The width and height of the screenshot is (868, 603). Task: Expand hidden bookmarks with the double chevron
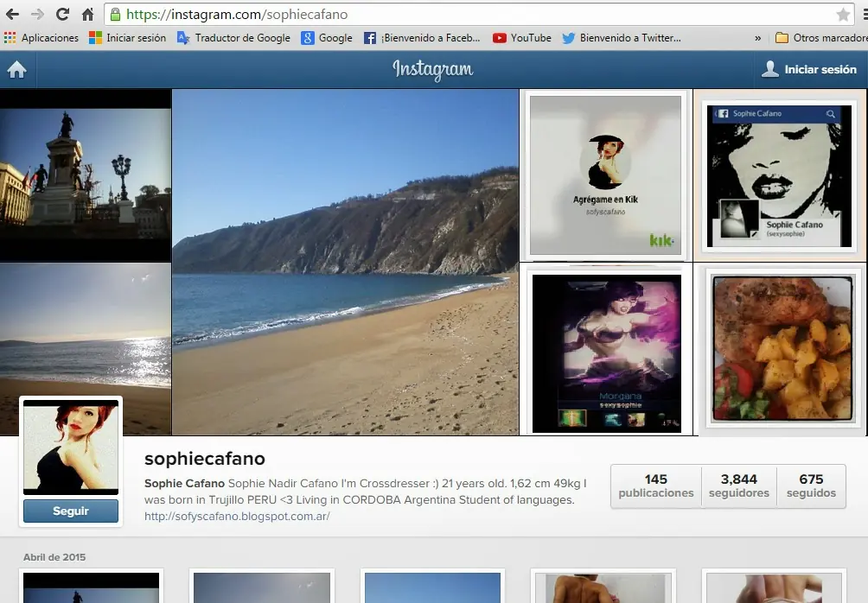click(x=758, y=38)
